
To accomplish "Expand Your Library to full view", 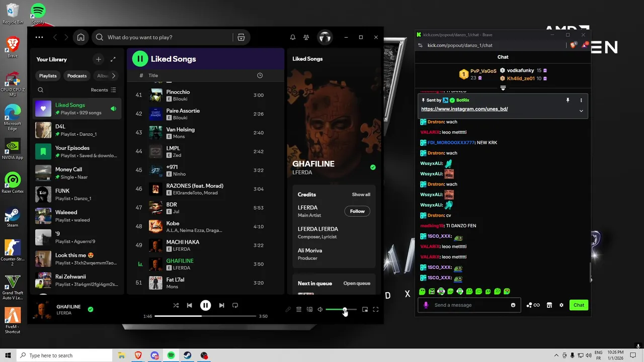I will 113,59.
